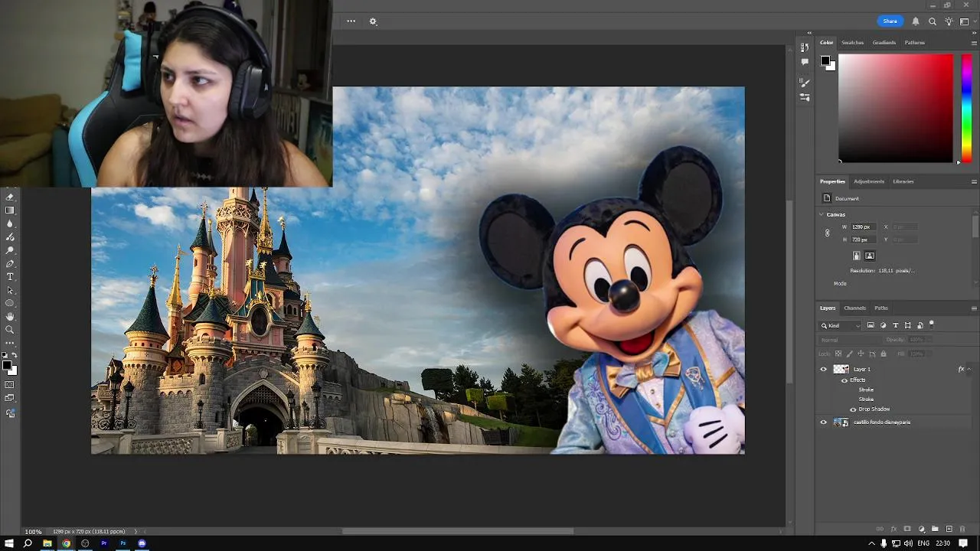This screenshot has width=980, height=551.
Task: Filter layers by type layers icon
Action: [x=895, y=325]
